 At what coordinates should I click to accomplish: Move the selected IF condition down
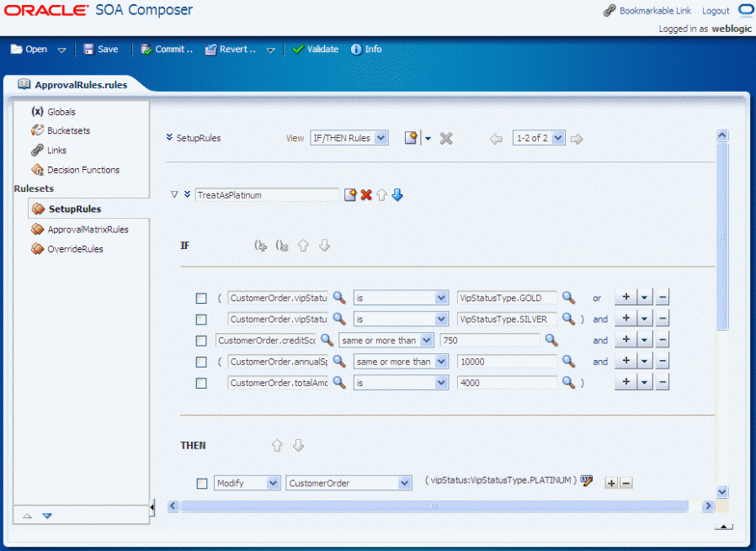(x=324, y=246)
